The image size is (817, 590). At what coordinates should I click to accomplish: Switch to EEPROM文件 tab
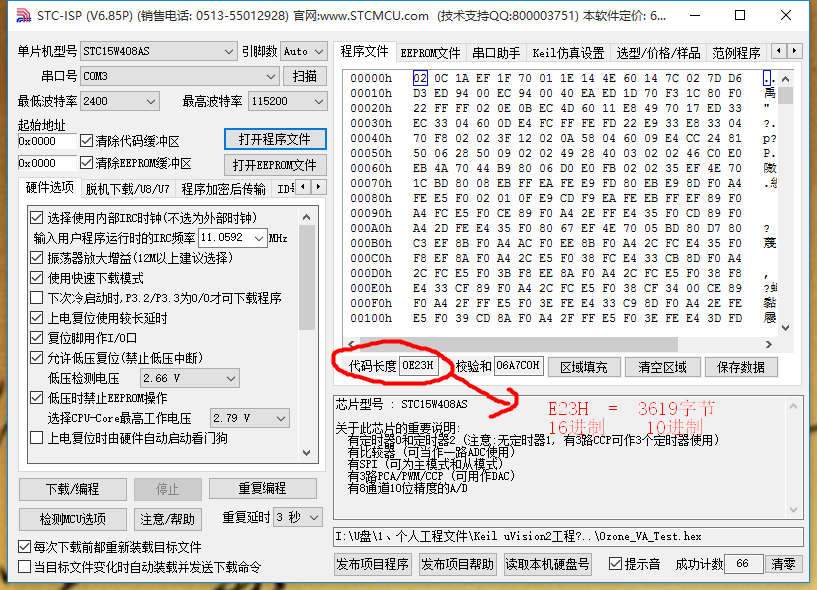click(x=430, y=53)
